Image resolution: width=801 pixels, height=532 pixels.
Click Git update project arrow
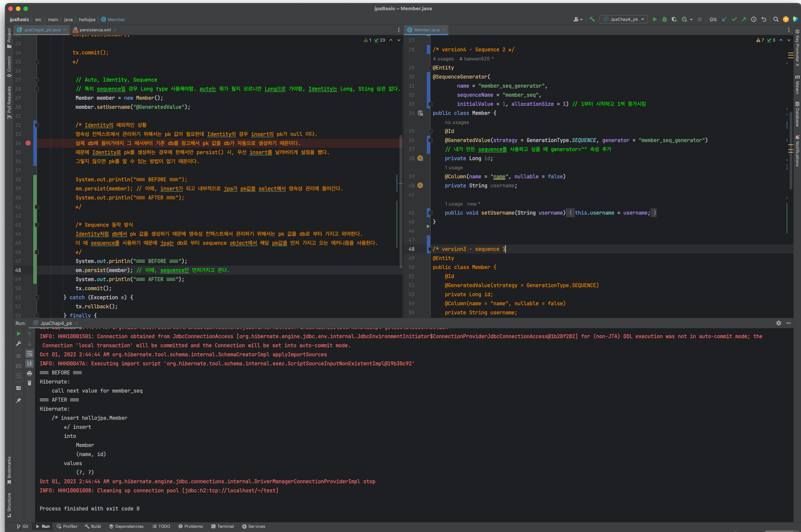(x=724, y=19)
